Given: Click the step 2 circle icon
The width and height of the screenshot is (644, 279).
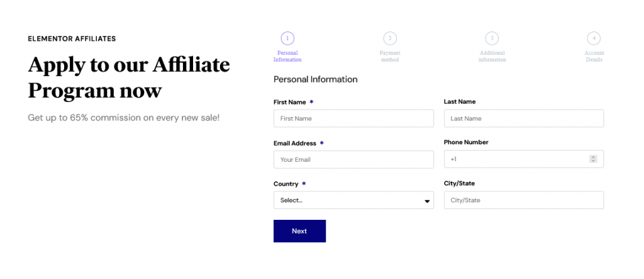Looking at the screenshot, I should (390, 38).
